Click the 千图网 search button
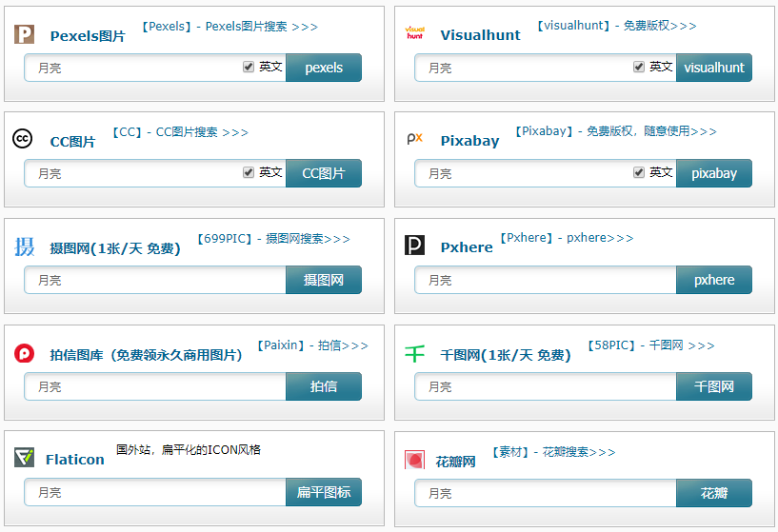This screenshot has height=532, width=778. click(x=714, y=386)
